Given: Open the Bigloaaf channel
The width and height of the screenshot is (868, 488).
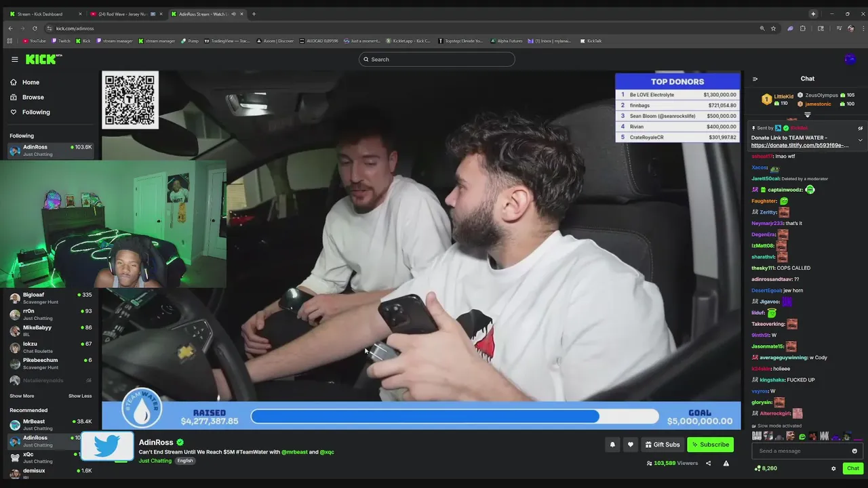Looking at the screenshot, I should click(51, 298).
